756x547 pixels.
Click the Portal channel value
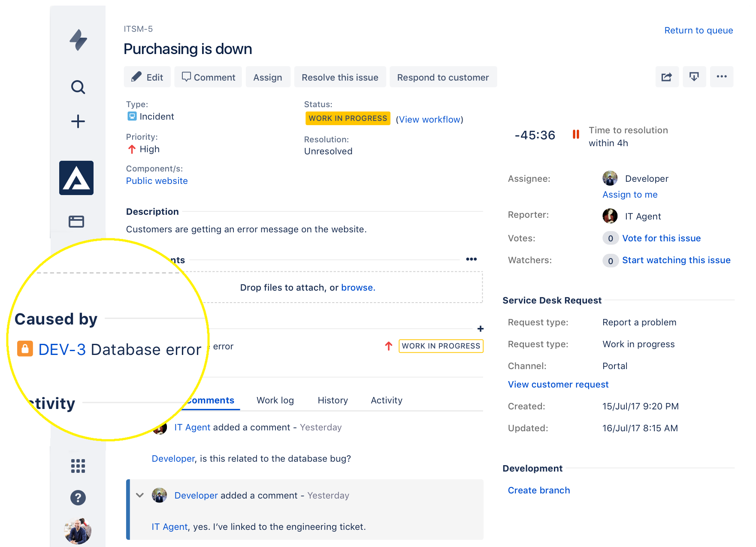615,366
